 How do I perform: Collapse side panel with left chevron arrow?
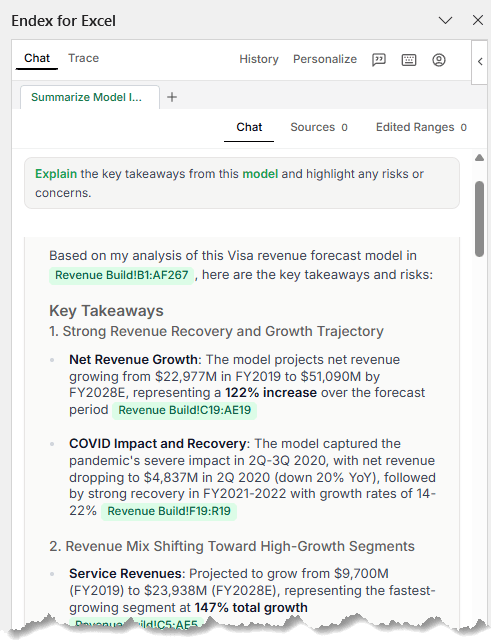pos(480,62)
